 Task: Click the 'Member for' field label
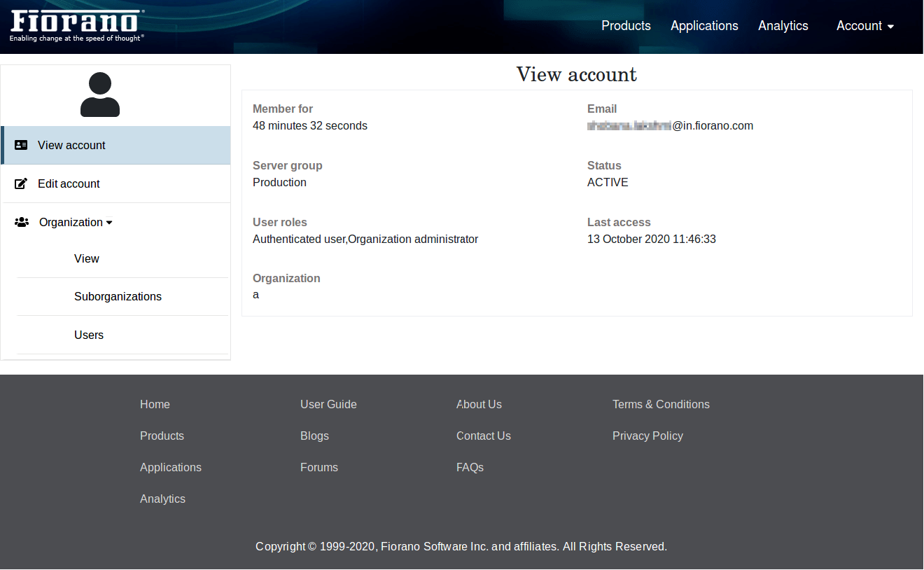pos(283,109)
